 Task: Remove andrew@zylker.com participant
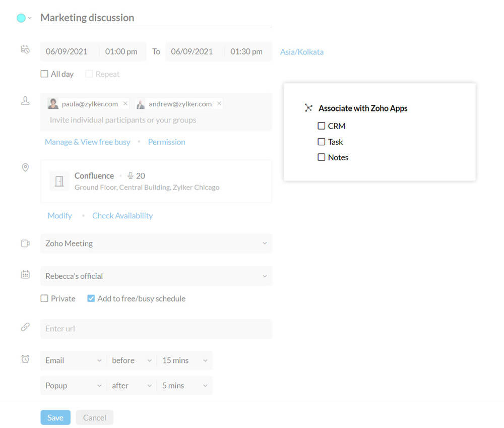[x=219, y=103]
